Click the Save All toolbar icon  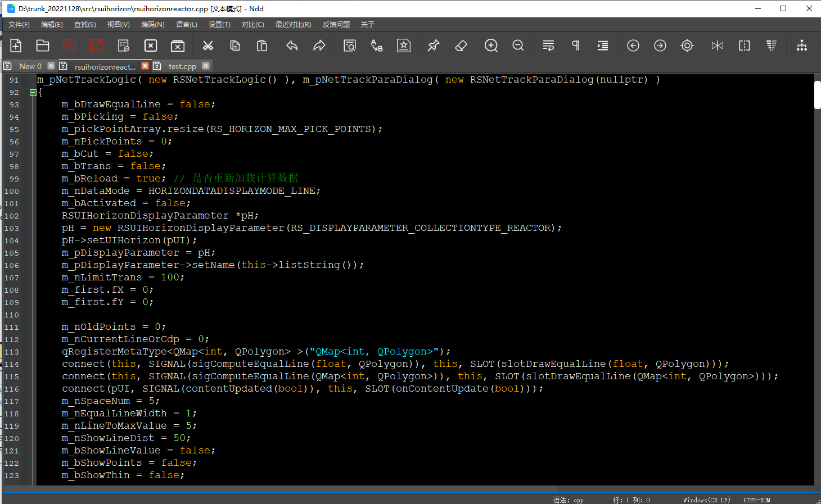tap(97, 46)
